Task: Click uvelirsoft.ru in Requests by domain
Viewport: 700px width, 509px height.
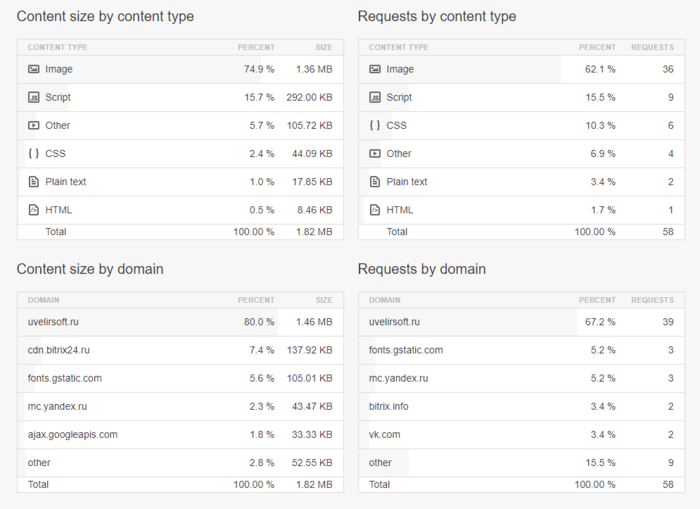Action: [x=394, y=322]
